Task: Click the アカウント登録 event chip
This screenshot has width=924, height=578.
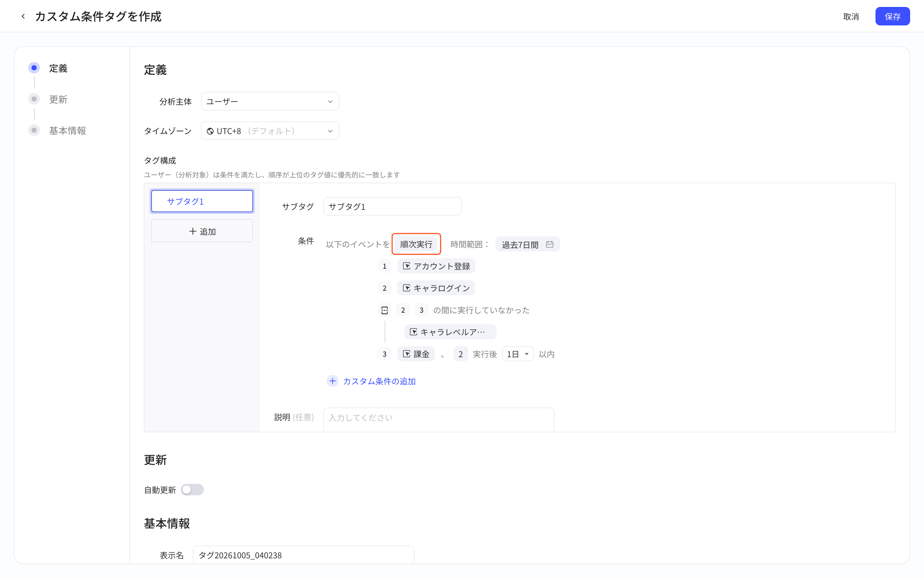Action: coord(436,266)
